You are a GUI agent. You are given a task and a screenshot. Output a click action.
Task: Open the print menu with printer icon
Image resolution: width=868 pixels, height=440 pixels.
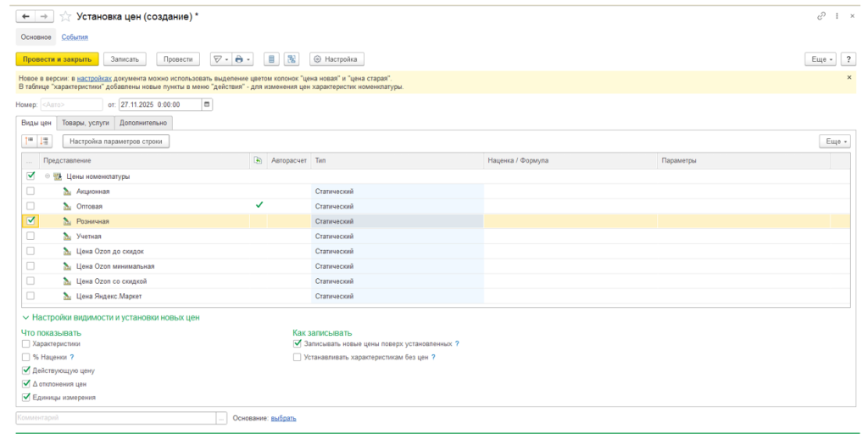(242, 59)
